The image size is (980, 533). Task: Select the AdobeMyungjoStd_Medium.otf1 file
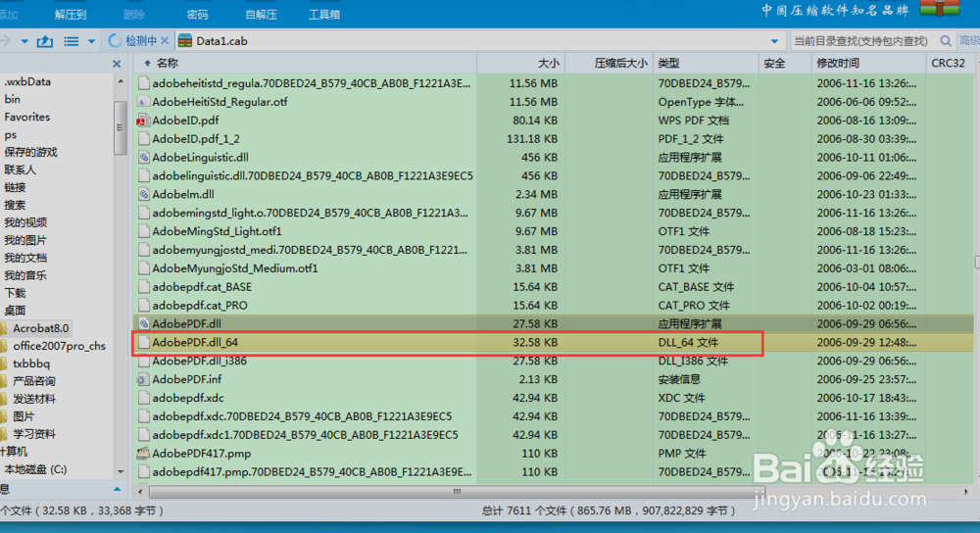click(235, 268)
